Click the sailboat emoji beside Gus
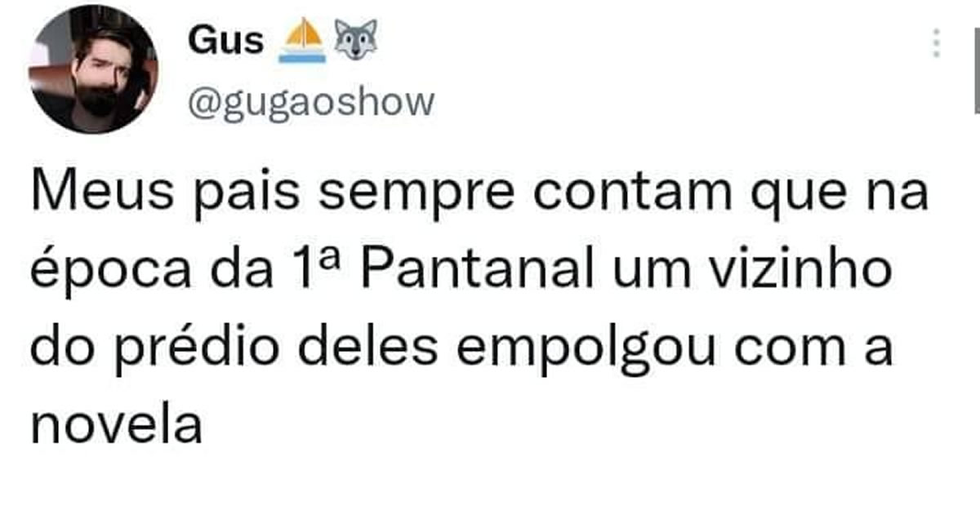This screenshot has width=980, height=514. [302, 41]
